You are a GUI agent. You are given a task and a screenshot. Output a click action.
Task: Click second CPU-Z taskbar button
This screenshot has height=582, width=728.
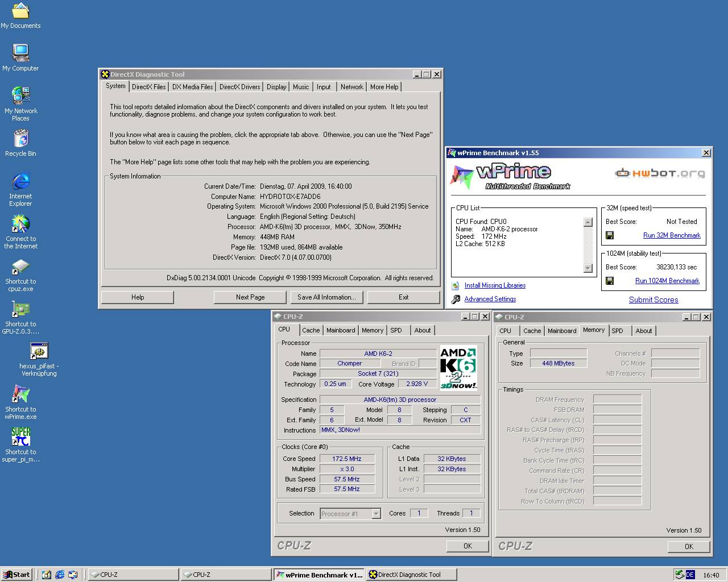click(x=226, y=575)
